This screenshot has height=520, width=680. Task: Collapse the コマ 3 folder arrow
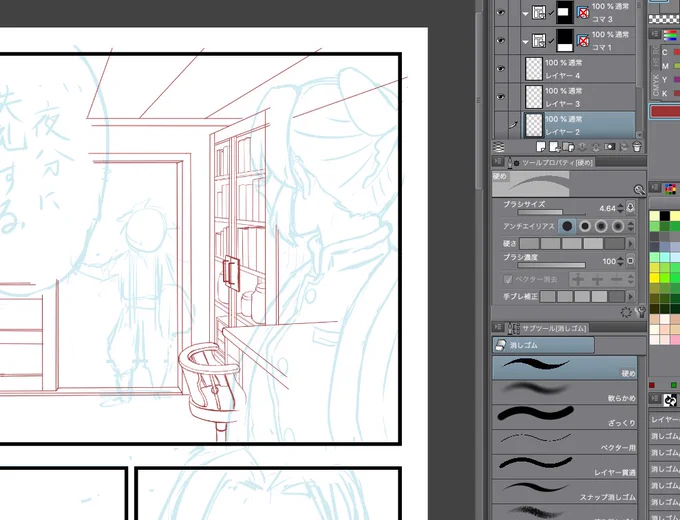526,14
